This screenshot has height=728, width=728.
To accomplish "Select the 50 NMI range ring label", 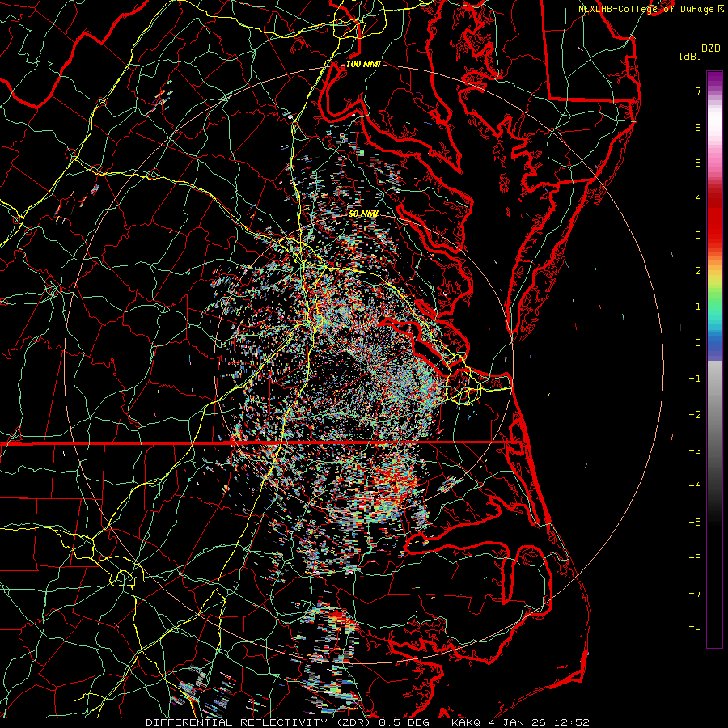I will [x=363, y=214].
